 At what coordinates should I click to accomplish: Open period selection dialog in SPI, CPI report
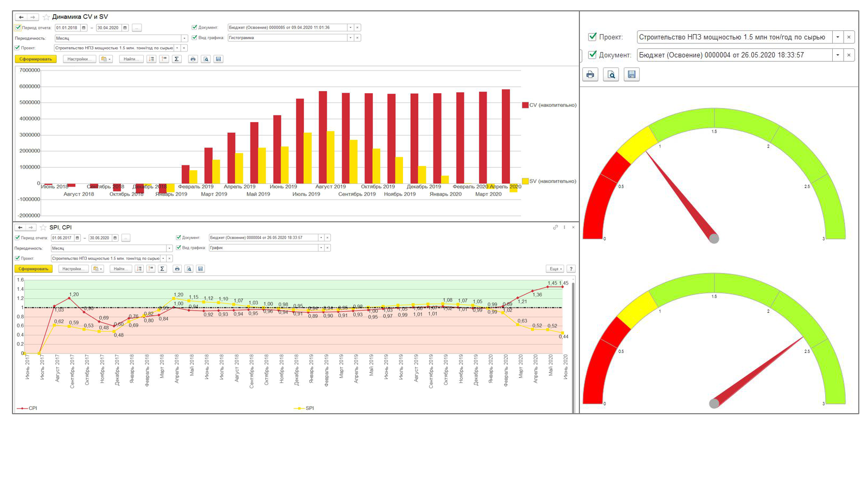(x=126, y=238)
